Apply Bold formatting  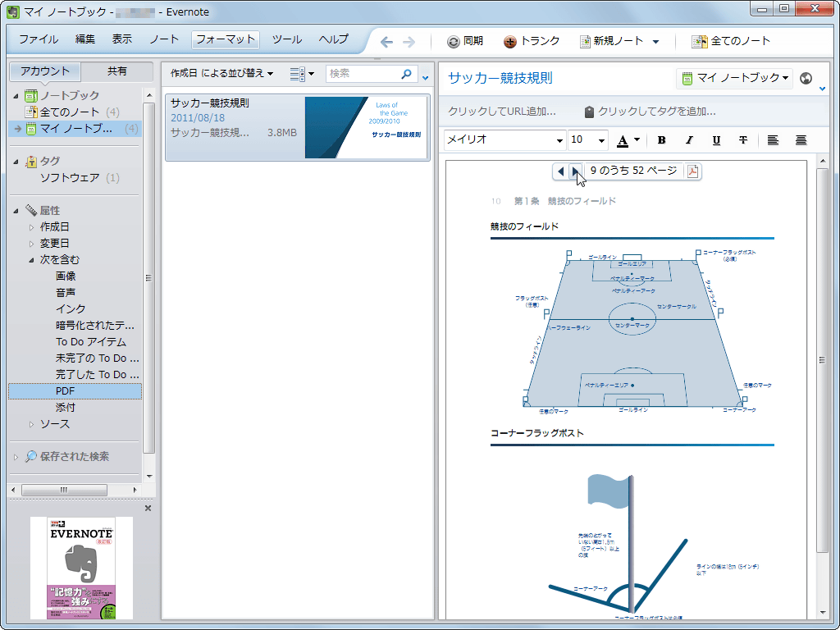[662, 139]
